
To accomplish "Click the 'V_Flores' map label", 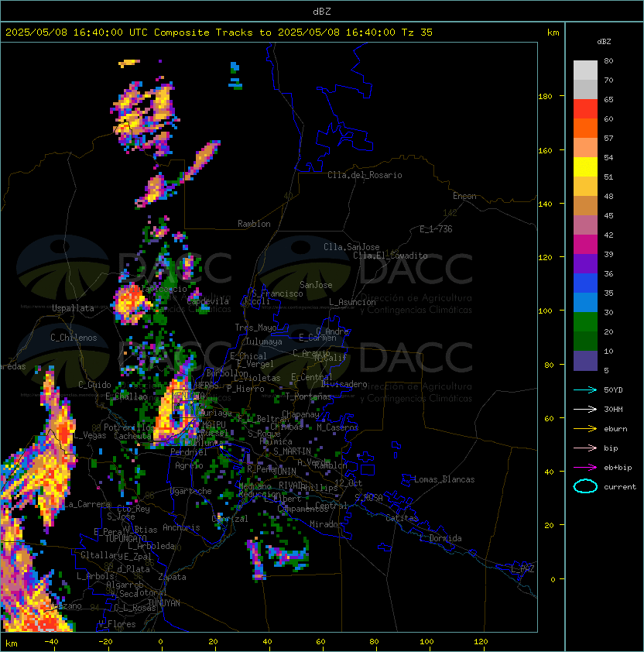I will click(117, 624).
